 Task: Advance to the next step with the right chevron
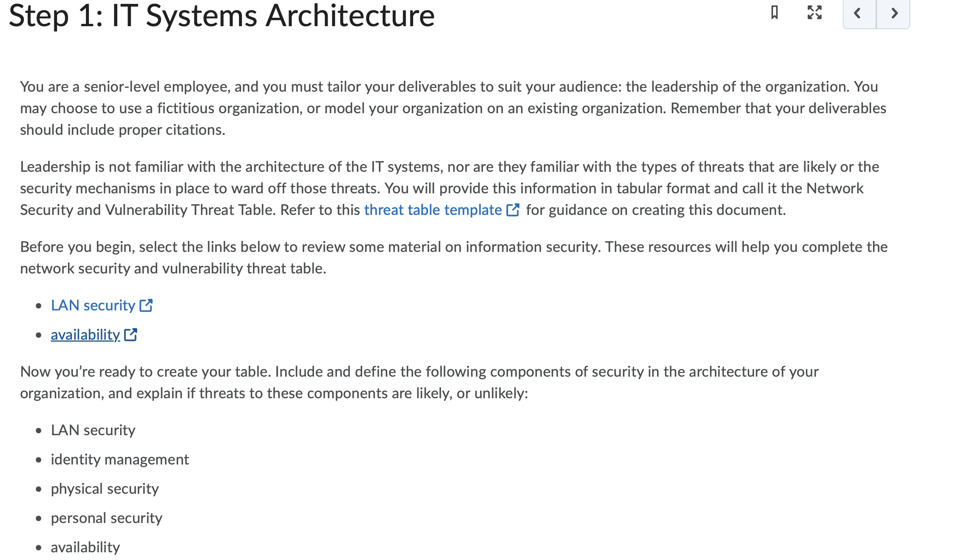point(894,14)
